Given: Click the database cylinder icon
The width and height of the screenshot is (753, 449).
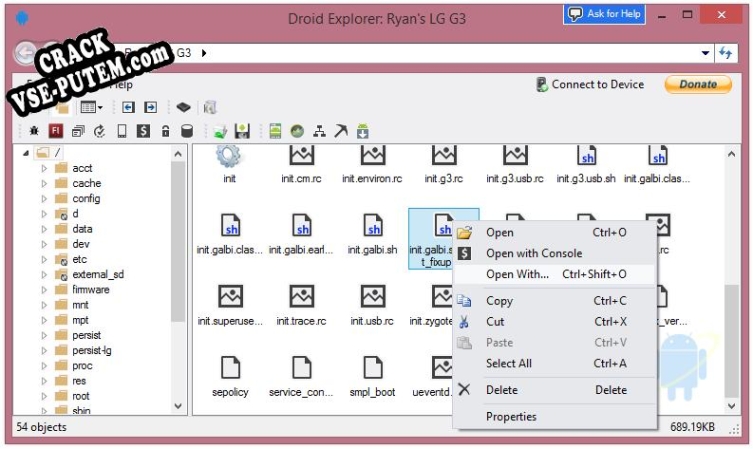Looking at the screenshot, I should point(187,131).
